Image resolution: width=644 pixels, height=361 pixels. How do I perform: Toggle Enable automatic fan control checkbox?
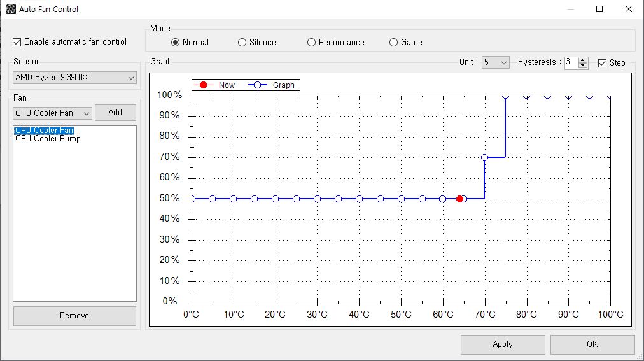click(x=17, y=42)
